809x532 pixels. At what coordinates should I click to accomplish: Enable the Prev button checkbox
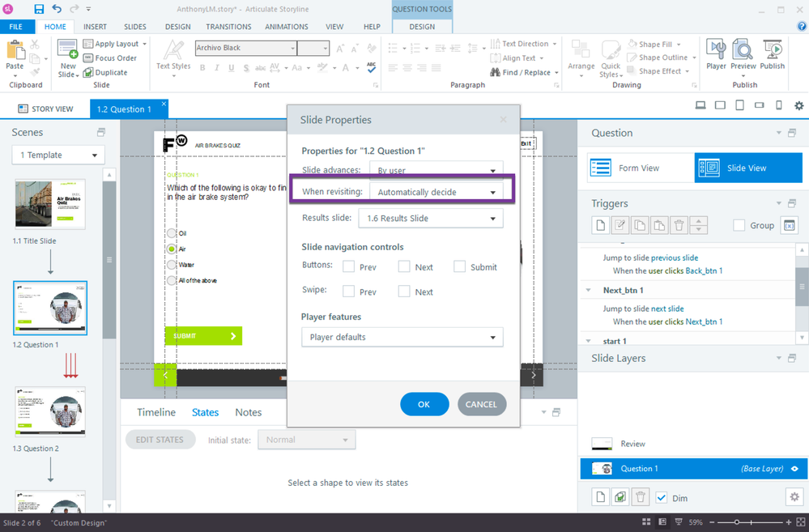(x=349, y=266)
